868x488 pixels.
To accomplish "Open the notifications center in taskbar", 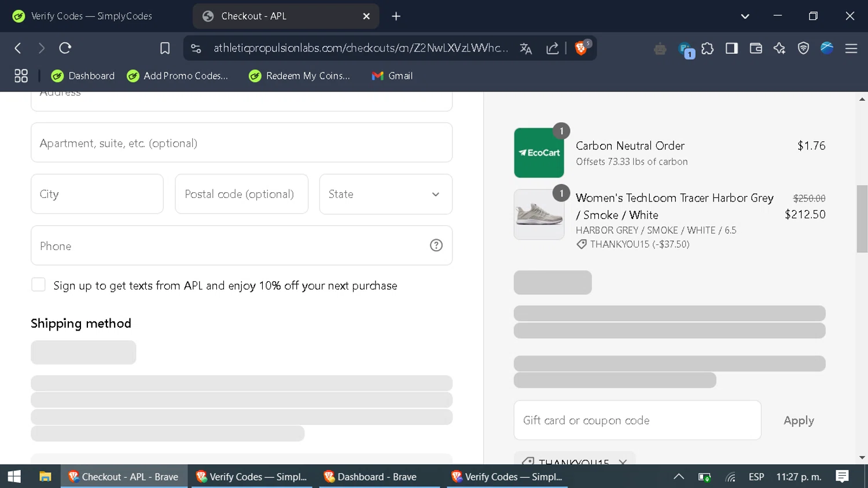I will pos(843,476).
